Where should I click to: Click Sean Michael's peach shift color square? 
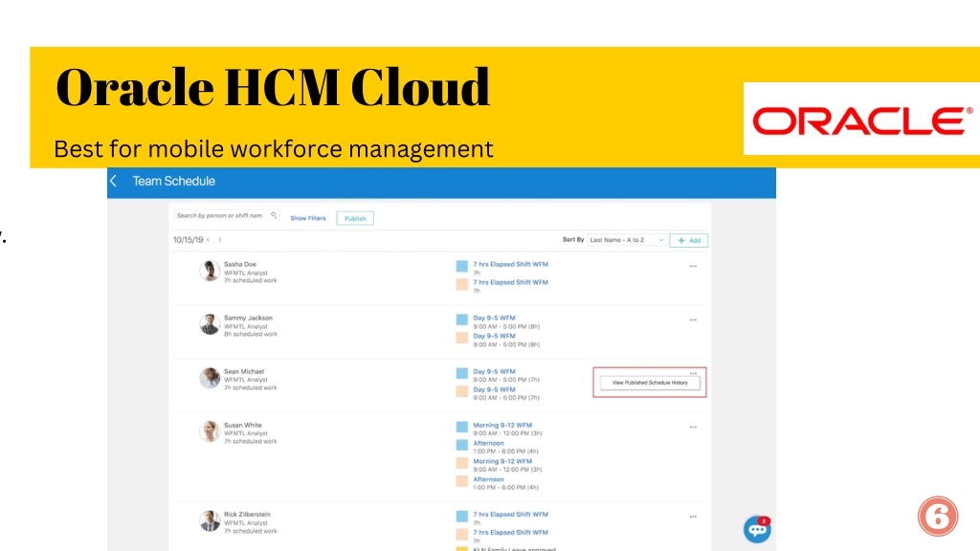click(462, 391)
